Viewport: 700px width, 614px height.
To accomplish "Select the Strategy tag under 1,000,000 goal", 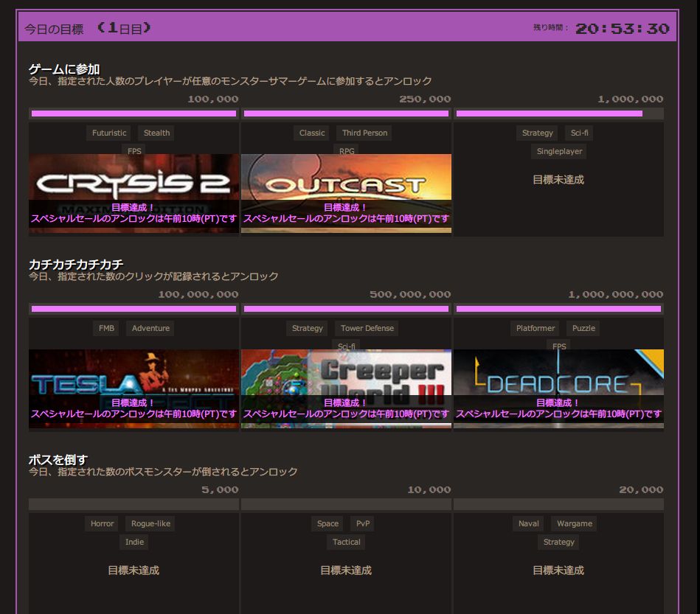I will (x=537, y=133).
